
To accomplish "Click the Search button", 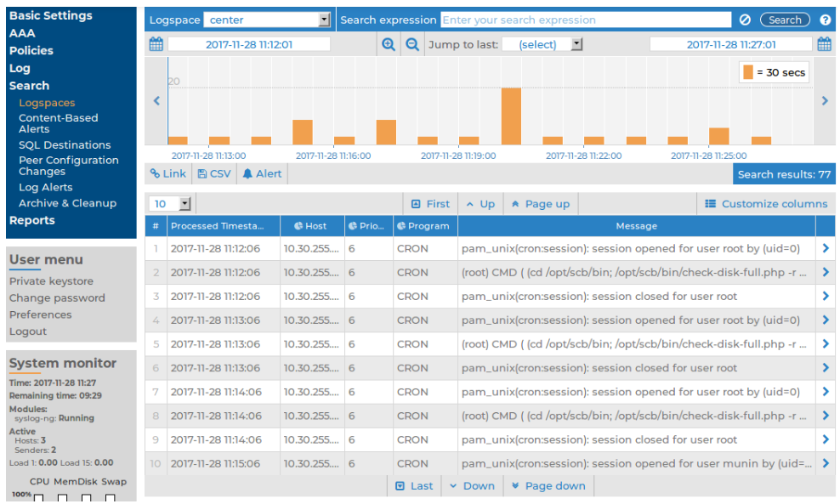I will (785, 20).
